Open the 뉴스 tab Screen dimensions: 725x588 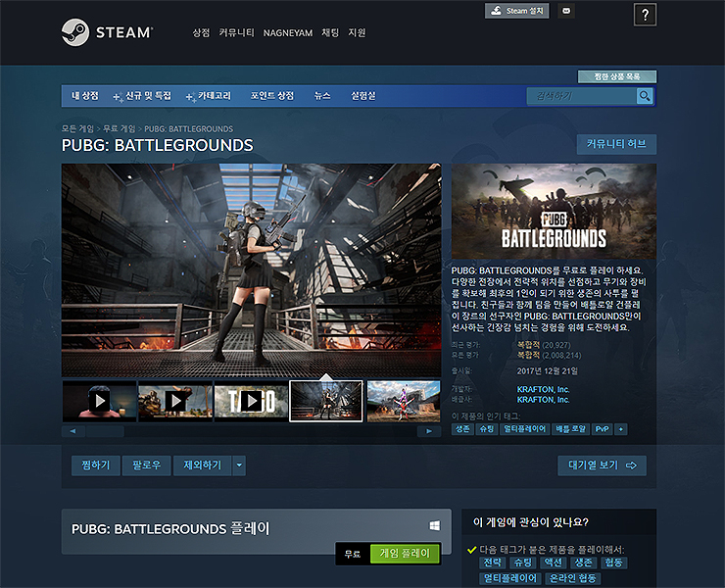point(322,96)
